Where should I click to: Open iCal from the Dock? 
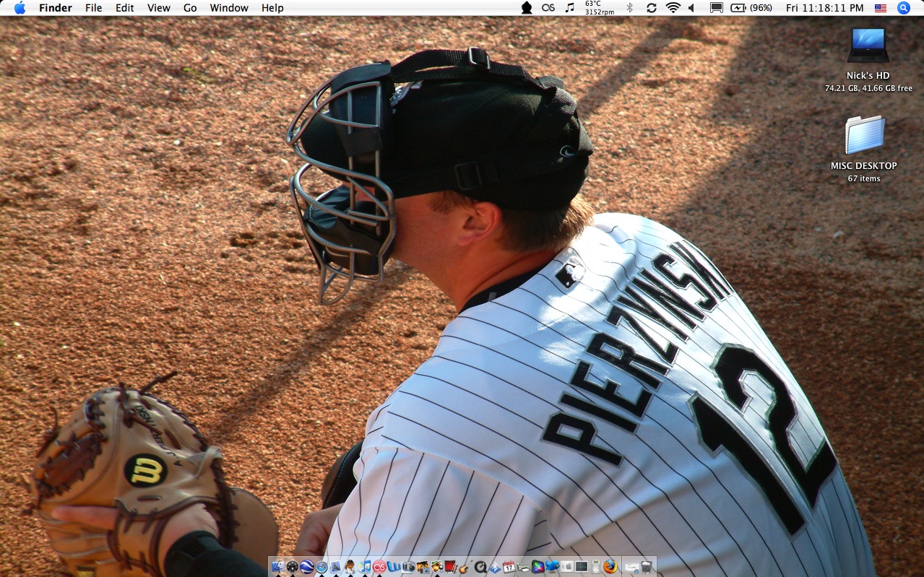509,567
